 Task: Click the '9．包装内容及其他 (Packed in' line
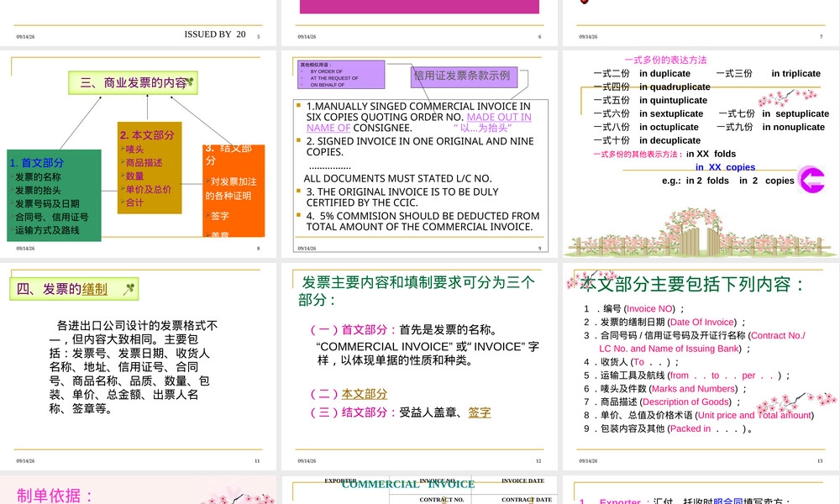point(668,428)
